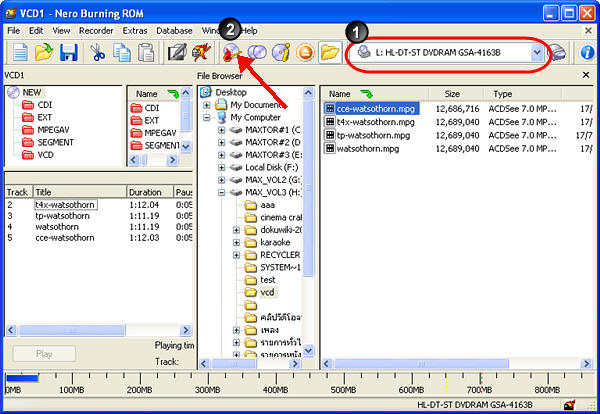Screen dimensions: 600x414
Task: Click the Duration column header
Action: pyautogui.click(x=149, y=192)
